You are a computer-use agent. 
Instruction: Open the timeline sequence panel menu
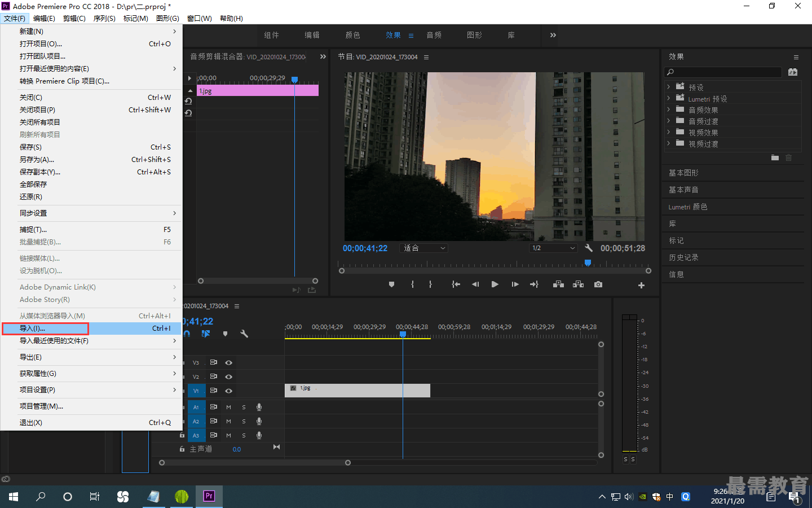tap(237, 306)
